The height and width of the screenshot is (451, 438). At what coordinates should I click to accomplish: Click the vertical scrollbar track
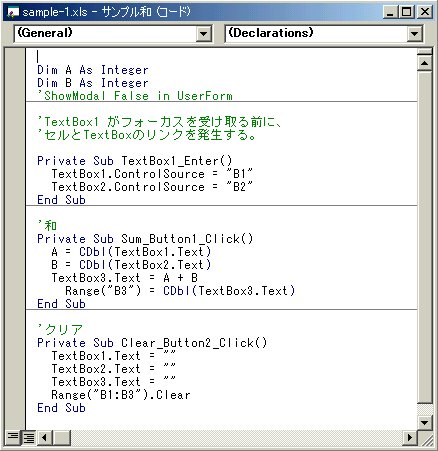tap(424, 243)
